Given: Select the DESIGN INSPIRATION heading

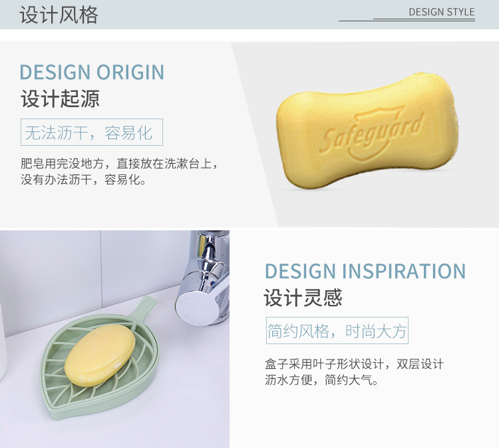Looking at the screenshot, I should (365, 271).
